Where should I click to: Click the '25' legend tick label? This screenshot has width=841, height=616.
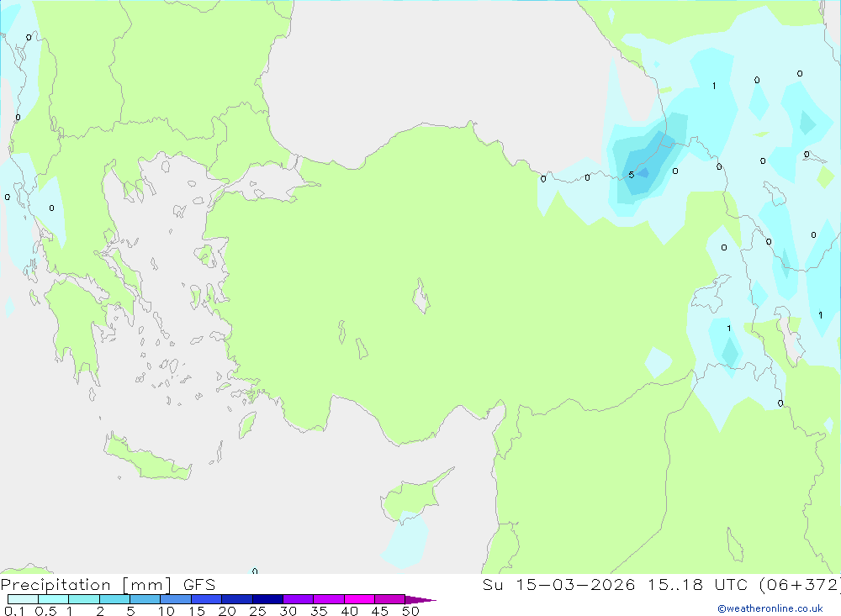coord(257,611)
